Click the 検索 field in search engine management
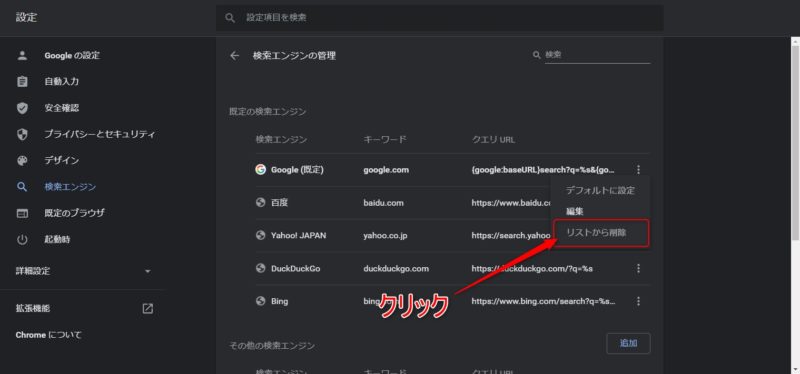This screenshot has width=800, height=374. click(x=597, y=55)
